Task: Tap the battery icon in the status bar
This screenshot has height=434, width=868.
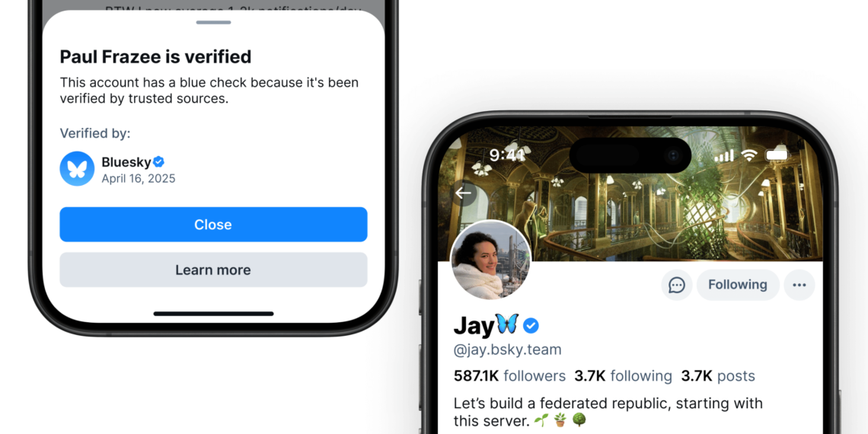Action: pos(777,155)
